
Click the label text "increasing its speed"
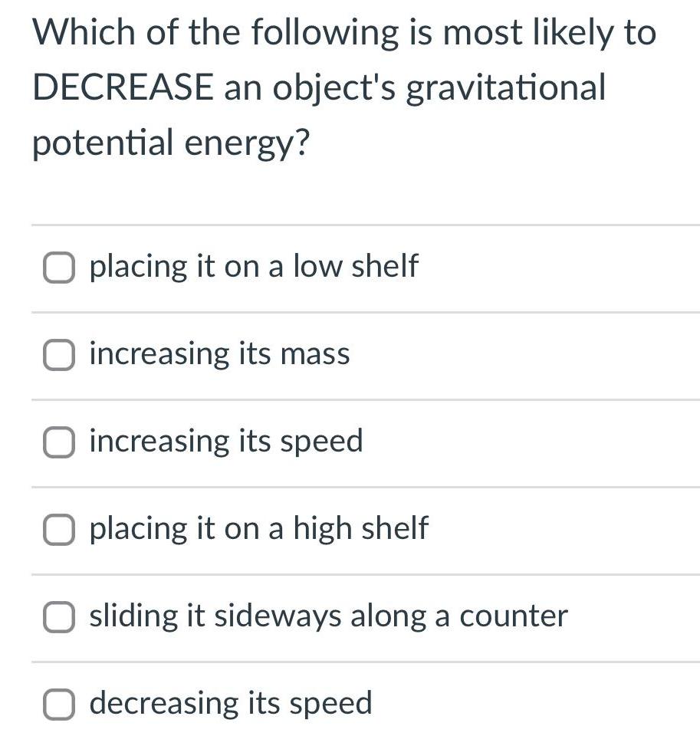225,442
